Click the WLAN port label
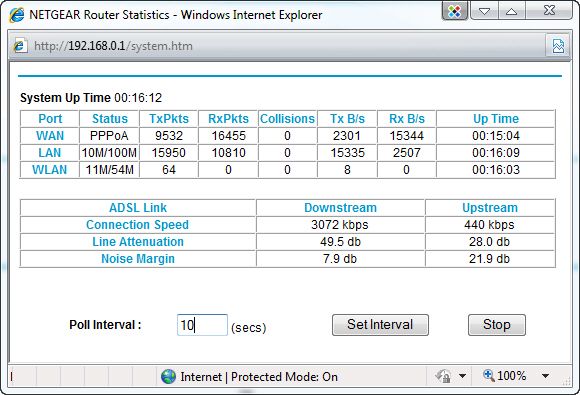 point(50,170)
